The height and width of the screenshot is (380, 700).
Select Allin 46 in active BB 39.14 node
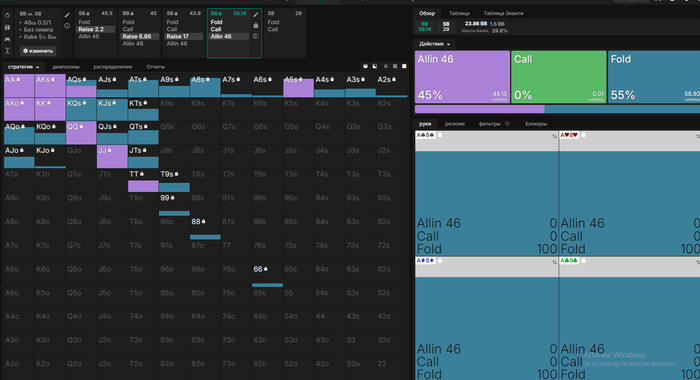point(229,37)
